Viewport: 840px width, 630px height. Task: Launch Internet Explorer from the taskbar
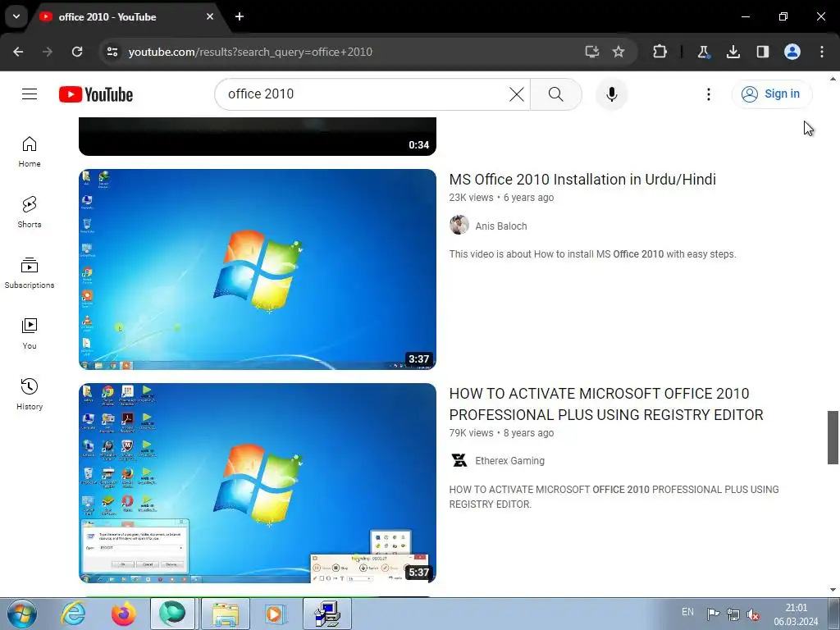(x=73, y=614)
